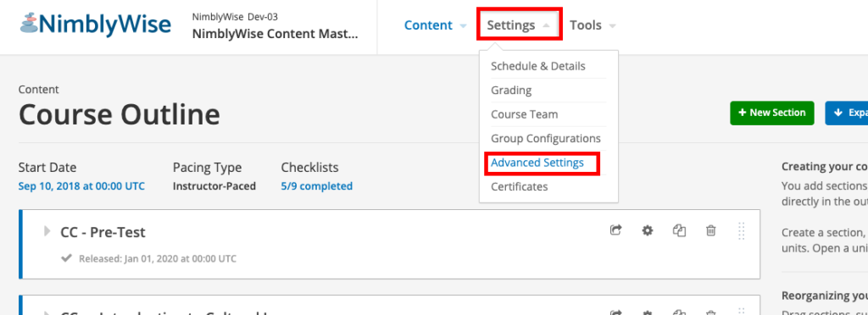The height and width of the screenshot is (315, 868).
Task: Click the Course Outline heading
Action: pyautogui.click(x=119, y=115)
